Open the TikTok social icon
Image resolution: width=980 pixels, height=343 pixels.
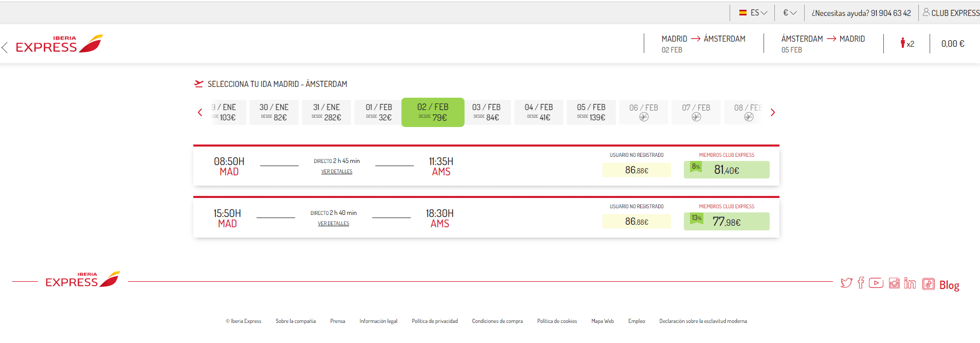pyautogui.click(x=928, y=284)
